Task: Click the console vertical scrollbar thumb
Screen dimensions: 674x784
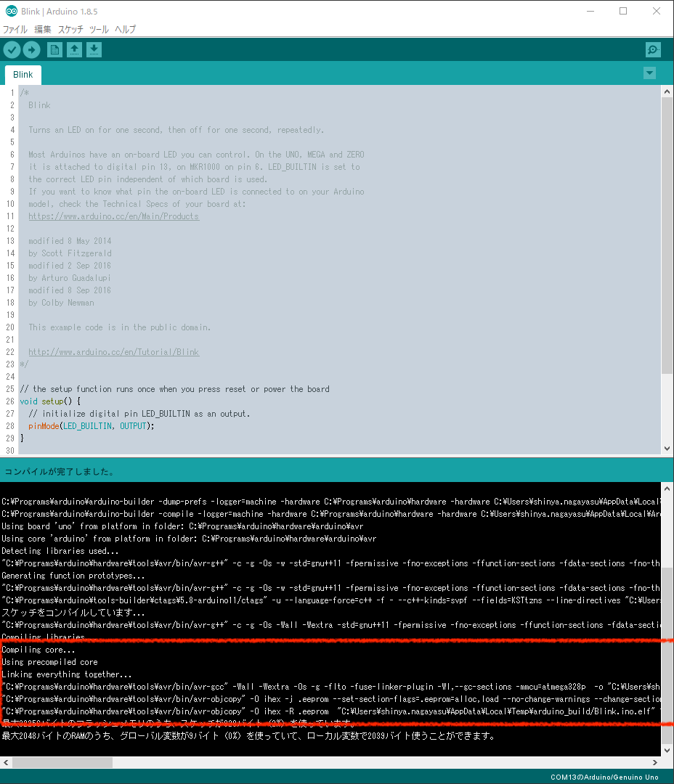Action: point(667,656)
